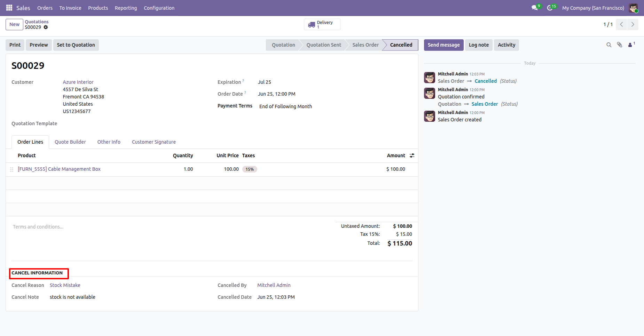
Task: Search messages in the chatter
Action: click(x=609, y=45)
